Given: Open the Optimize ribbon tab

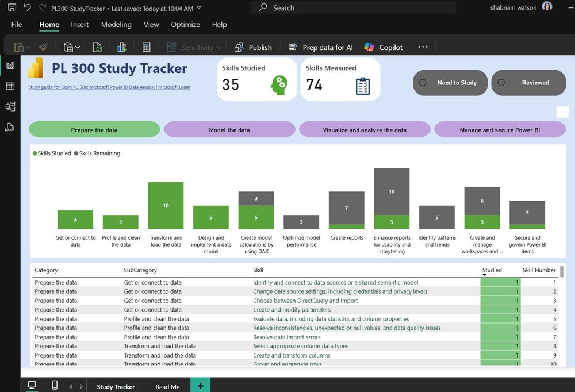Looking at the screenshot, I should point(185,25).
